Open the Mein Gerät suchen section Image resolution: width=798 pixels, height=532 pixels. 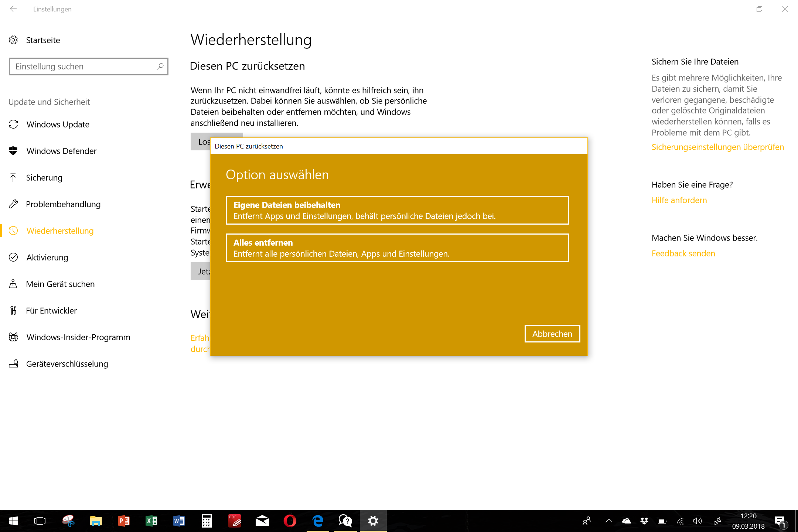pyautogui.click(x=61, y=284)
